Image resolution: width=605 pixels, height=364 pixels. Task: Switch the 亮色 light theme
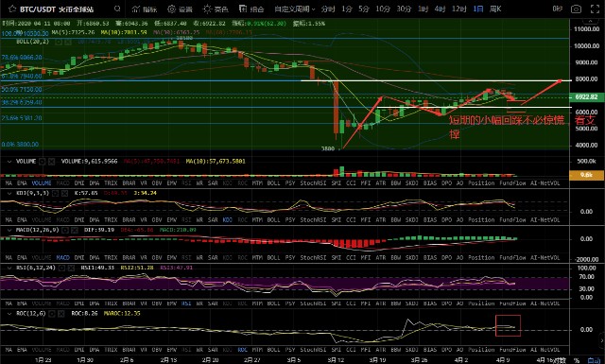pos(216,9)
